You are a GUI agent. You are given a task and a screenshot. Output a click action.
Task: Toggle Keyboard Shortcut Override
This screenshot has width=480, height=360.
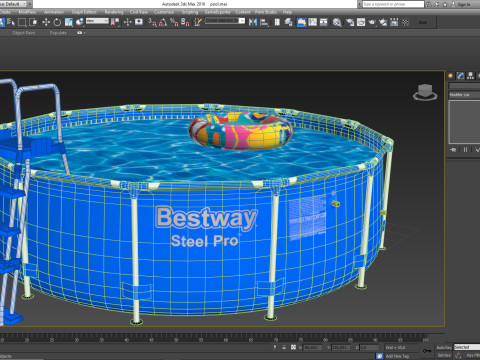tap(139, 22)
